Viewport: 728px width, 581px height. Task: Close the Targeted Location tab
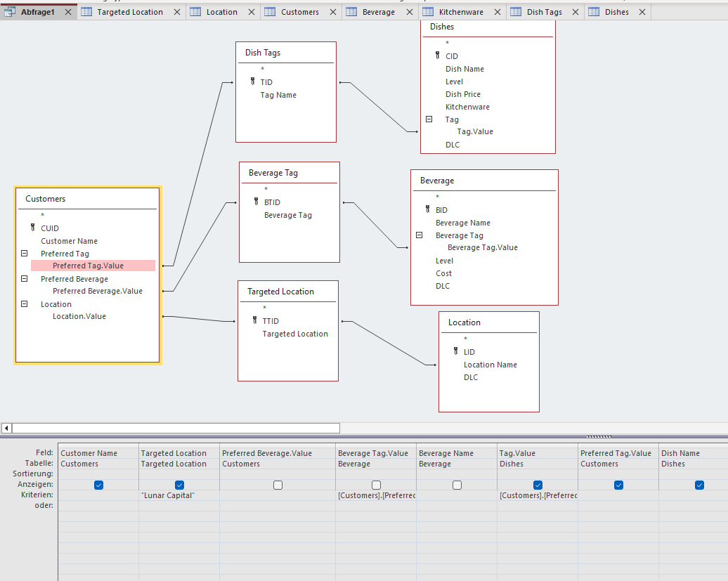coord(177,12)
